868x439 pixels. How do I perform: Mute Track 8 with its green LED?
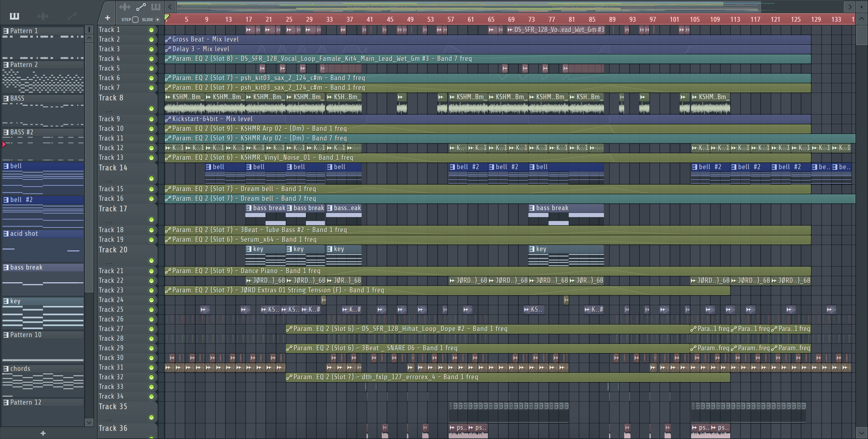[151, 109]
